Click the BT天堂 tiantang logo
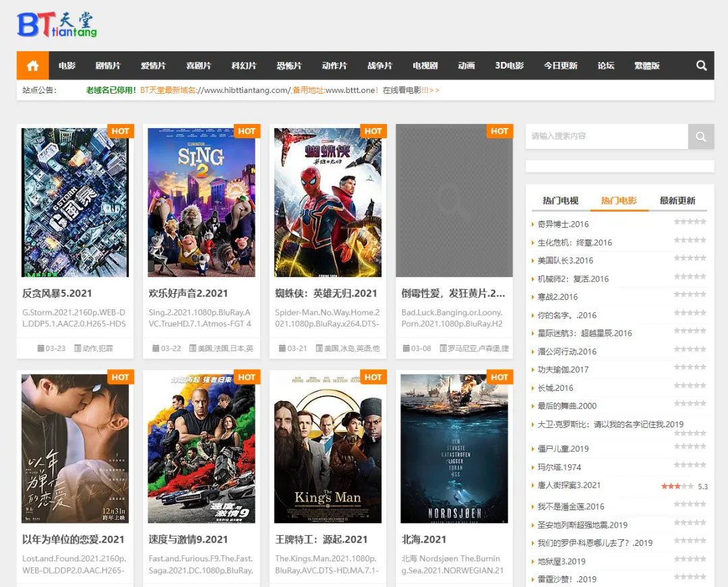728x587 pixels. pos(57,24)
